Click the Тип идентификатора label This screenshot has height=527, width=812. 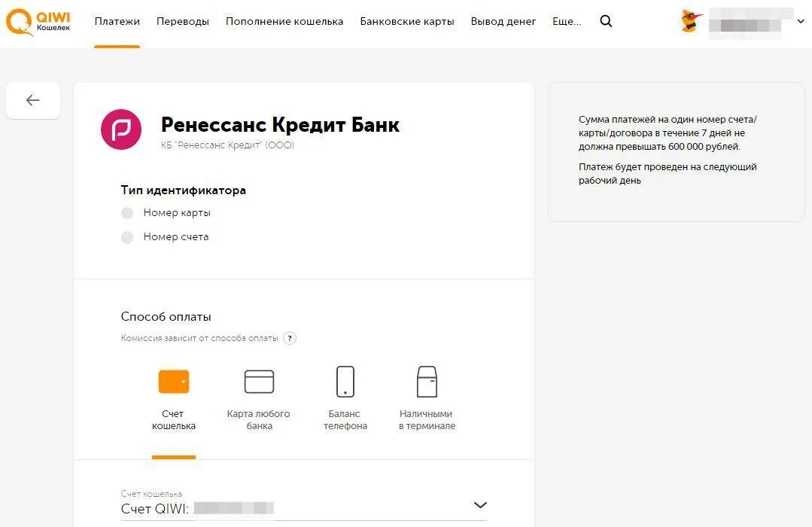click(x=184, y=190)
